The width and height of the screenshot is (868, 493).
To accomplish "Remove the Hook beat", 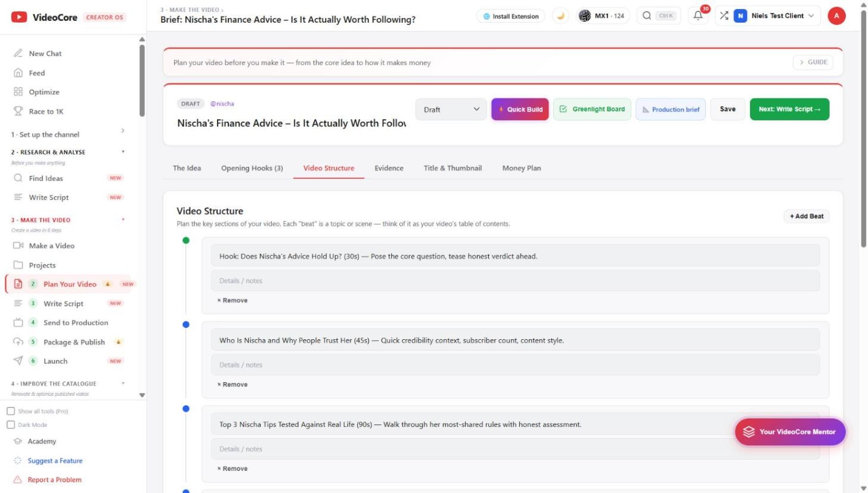I will click(232, 300).
